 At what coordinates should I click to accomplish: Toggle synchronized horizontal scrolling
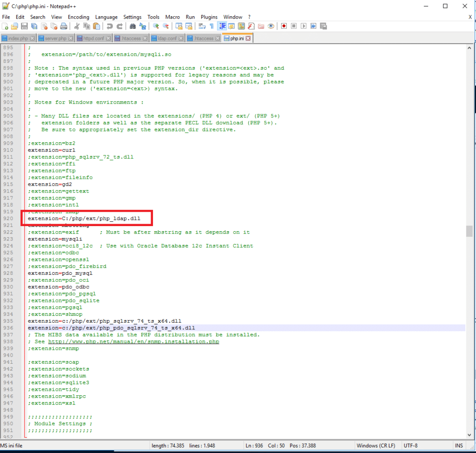click(x=189, y=26)
